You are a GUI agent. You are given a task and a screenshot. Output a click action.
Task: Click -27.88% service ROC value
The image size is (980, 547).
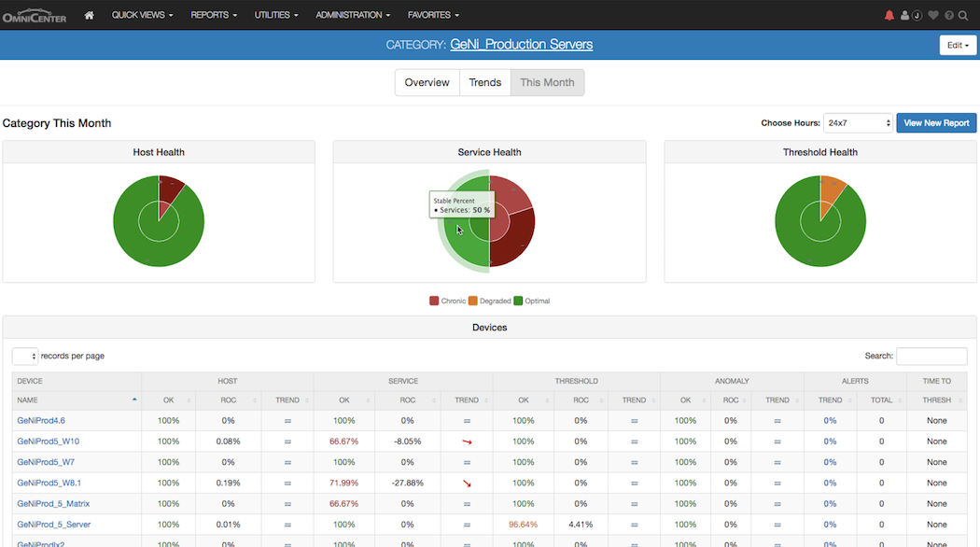[408, 483]
